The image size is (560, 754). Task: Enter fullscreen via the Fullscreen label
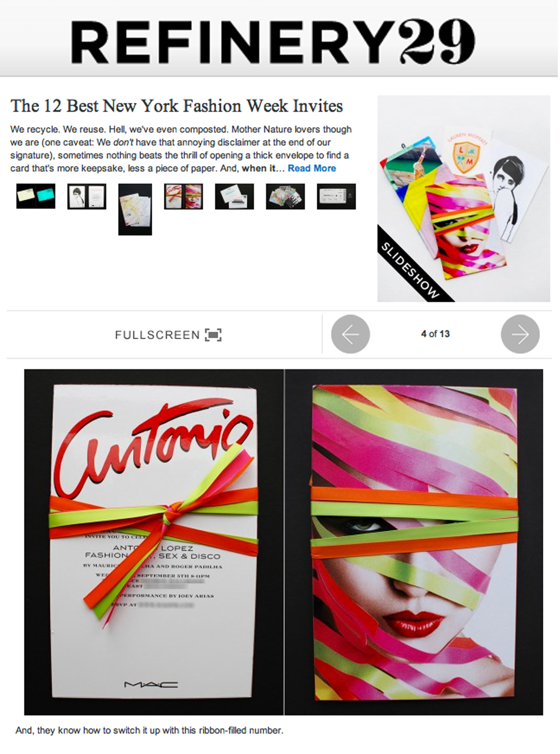(x=157, y=335)
